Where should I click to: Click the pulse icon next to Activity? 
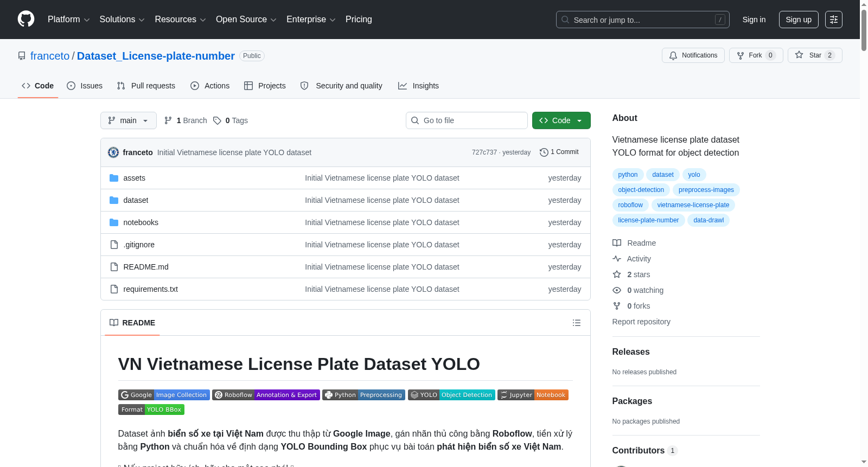pos(617,259)
